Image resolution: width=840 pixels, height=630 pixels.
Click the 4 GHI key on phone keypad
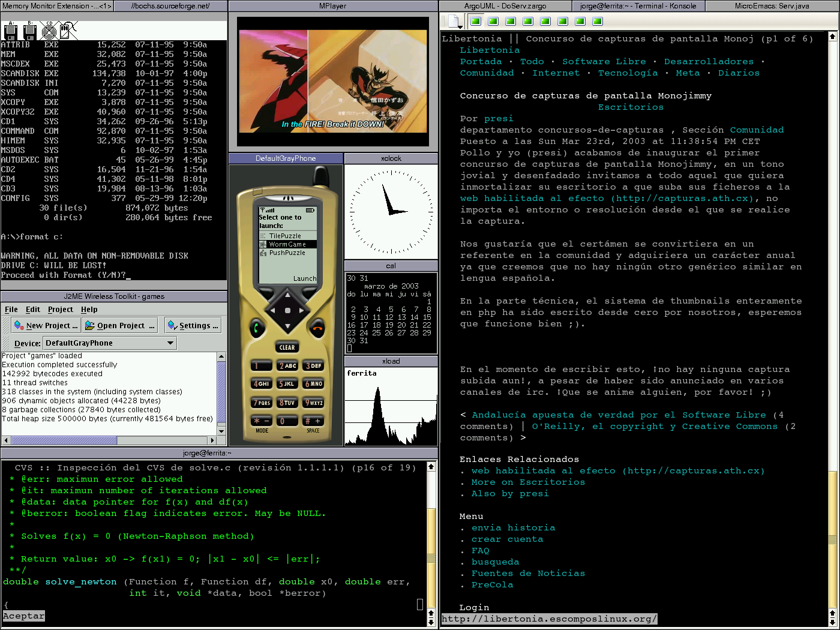click(262, 383)
